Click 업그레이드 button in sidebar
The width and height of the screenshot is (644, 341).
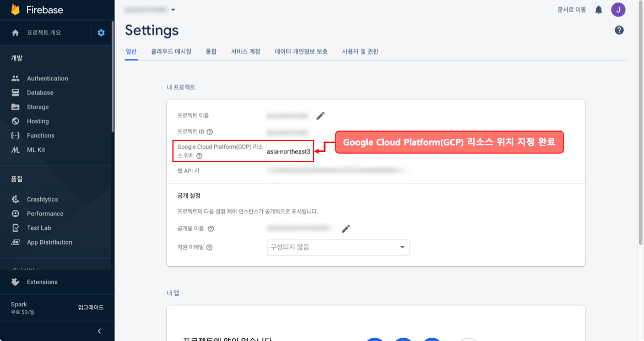point(91,307)
